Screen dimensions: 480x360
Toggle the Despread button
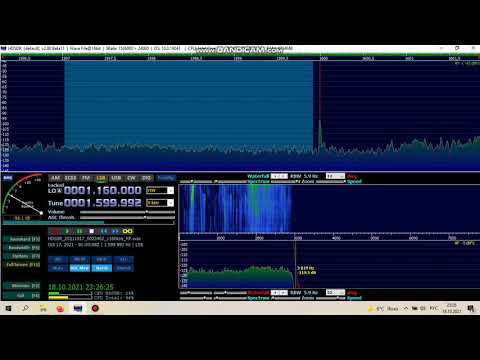click(x=124, y=268)
